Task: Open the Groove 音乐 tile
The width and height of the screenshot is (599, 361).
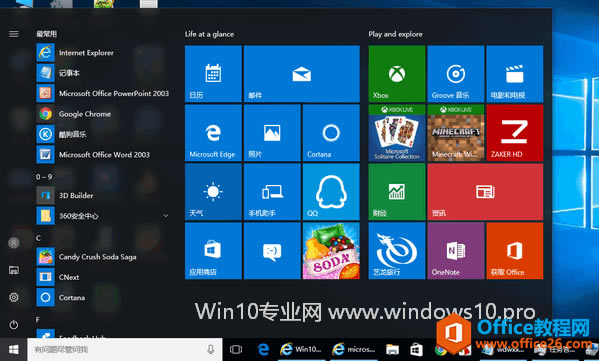Action: point(456,74)
